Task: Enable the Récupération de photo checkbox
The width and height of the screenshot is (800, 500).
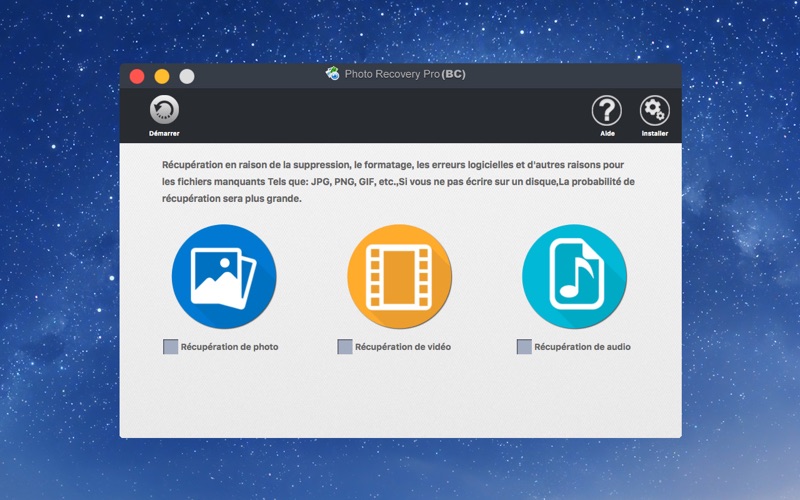Action: pyautogui.click(x=170, y=346)
